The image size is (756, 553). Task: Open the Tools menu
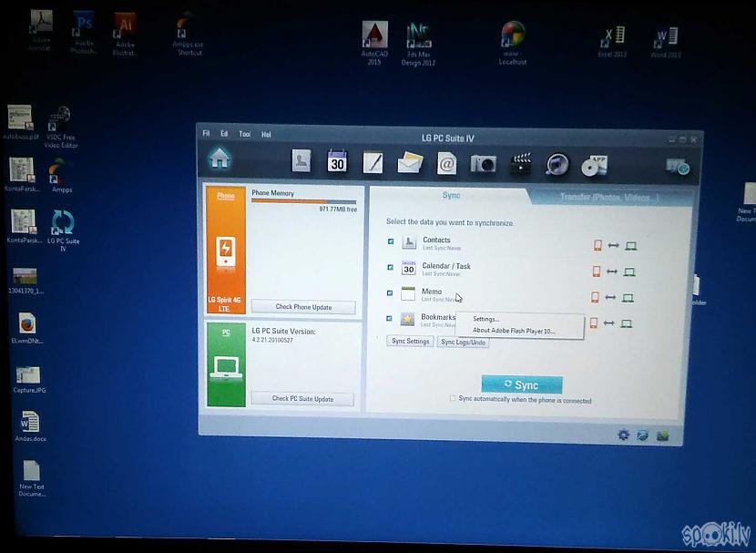pyautogui.click(x=245, y=134)
